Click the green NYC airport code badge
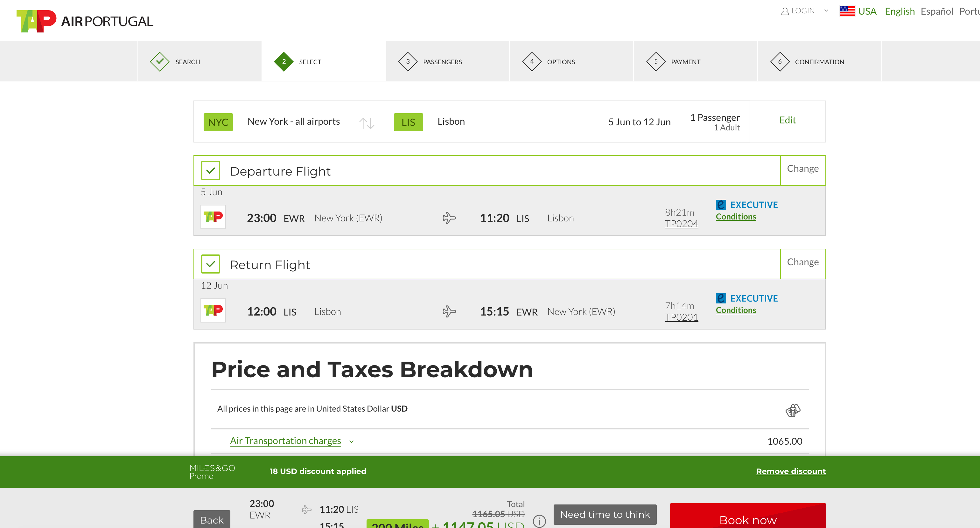Screen dimensions: 980x528 218,122
